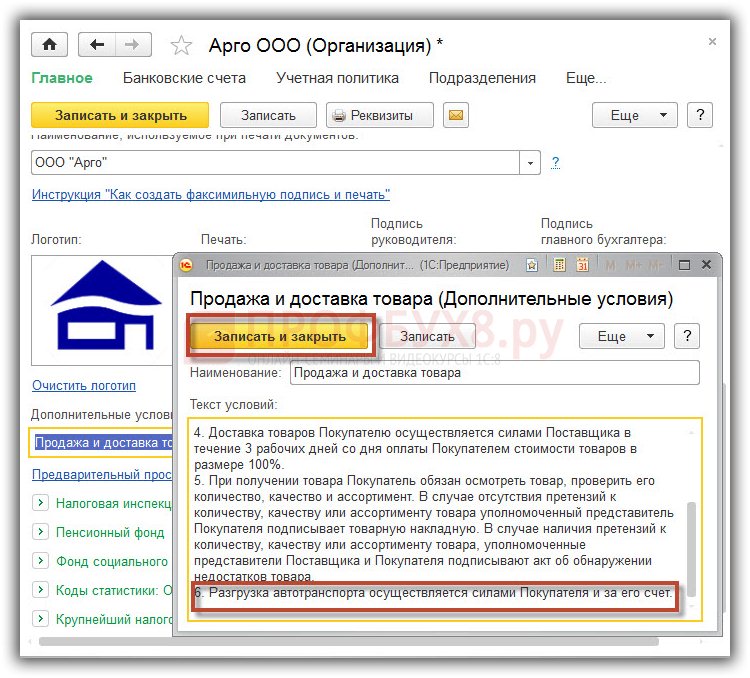The height and width of the screenshot is (678, 750).
Task: Open facsimile signature instruction link
Action: (211, 194)
